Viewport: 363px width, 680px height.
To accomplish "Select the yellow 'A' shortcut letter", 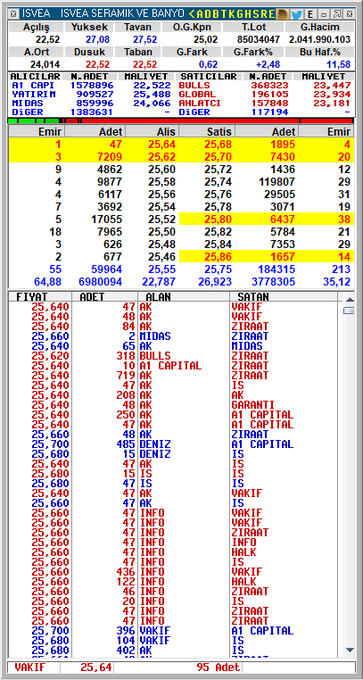I will [200, 14].
